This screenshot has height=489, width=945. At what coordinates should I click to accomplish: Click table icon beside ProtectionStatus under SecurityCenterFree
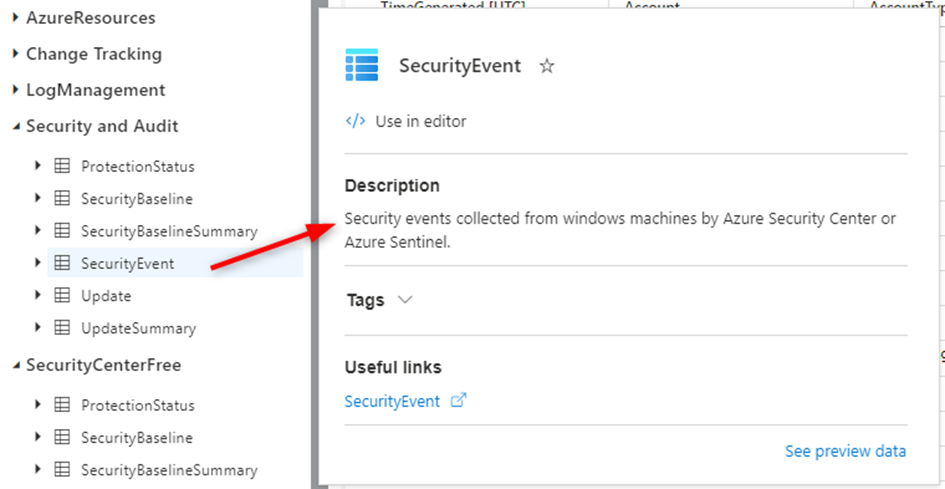click(x=61, y=405)
